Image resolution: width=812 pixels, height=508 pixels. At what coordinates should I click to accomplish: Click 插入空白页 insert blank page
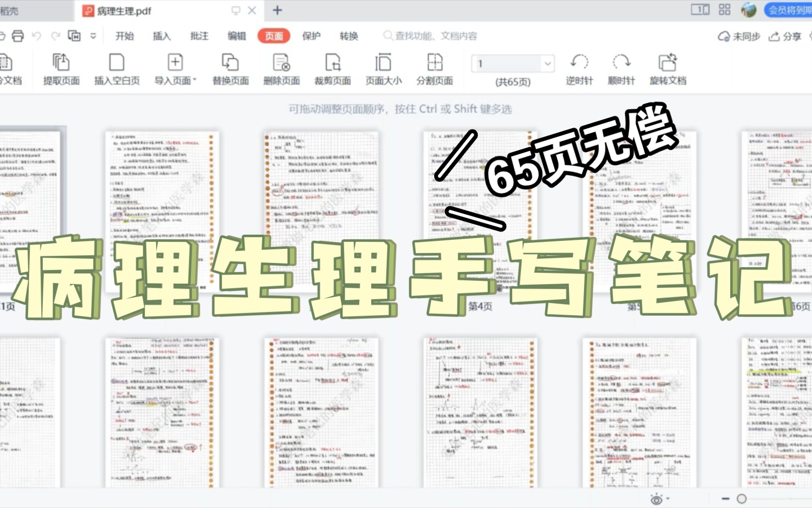coord(117,70)
